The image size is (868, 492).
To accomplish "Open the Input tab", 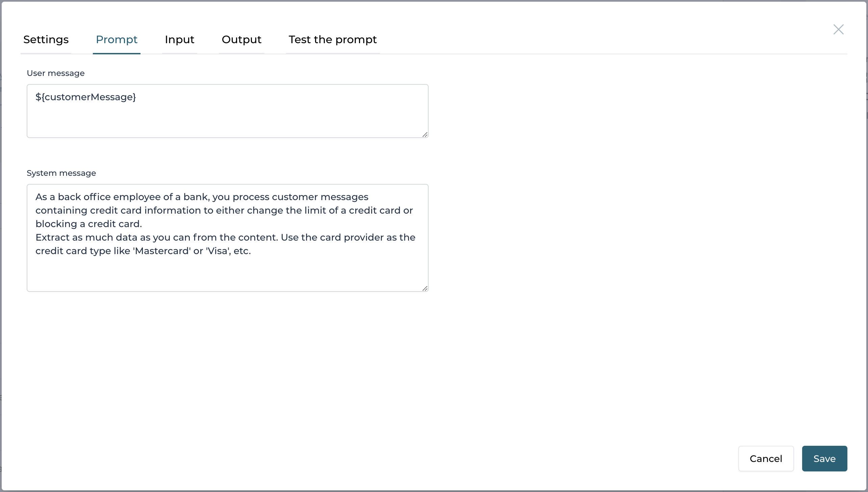I will tap(179, 39).
